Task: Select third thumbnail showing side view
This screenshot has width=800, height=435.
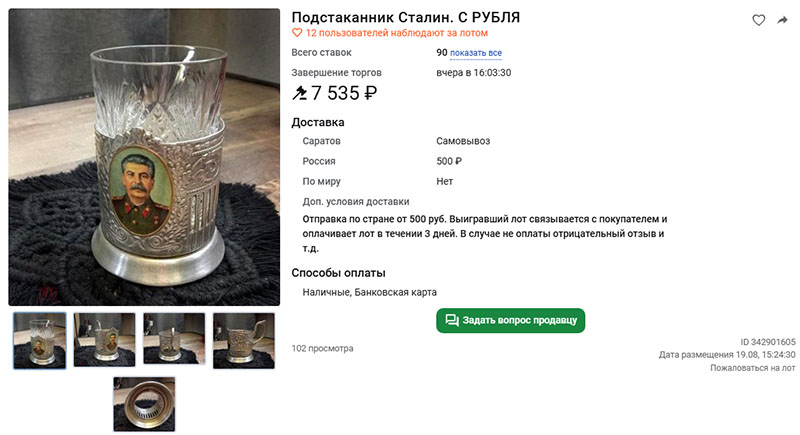Action: [174, 339]
